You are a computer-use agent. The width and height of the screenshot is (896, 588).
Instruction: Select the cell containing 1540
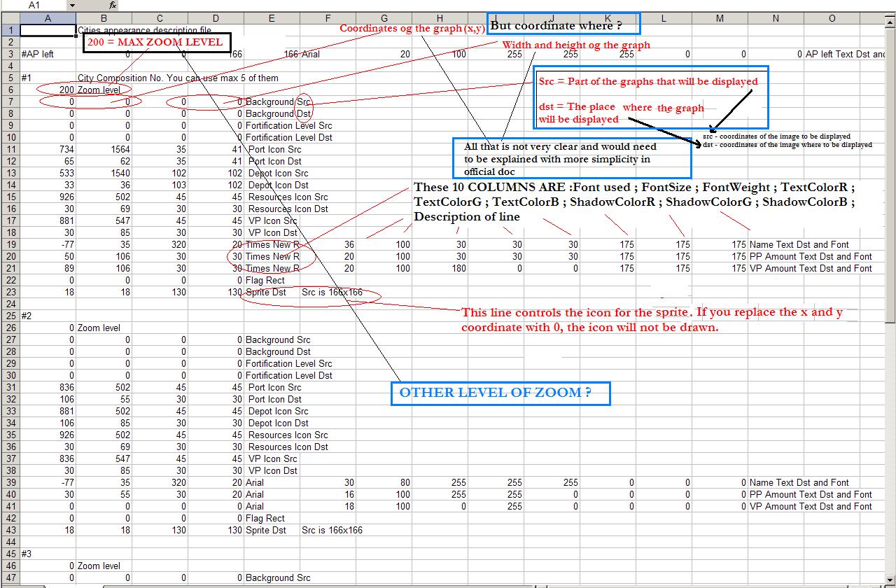pos(104,173)
